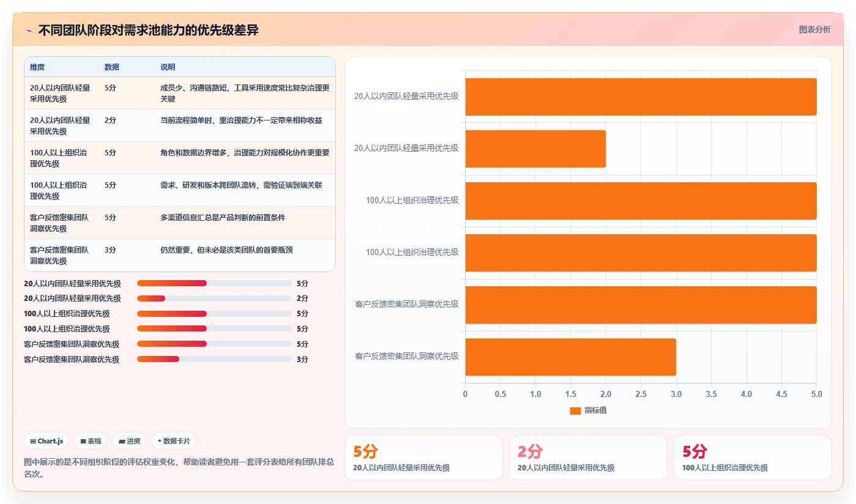Click the 说明 column header in the table
Image resolution: width=856 pixels, height=504 pixels.
(x=168, y=67)
